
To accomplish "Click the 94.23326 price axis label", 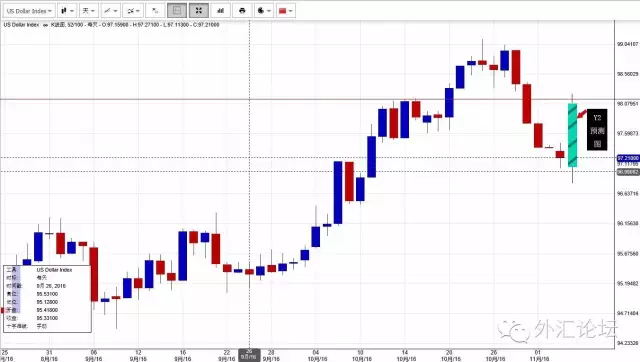I will point(627,343).
